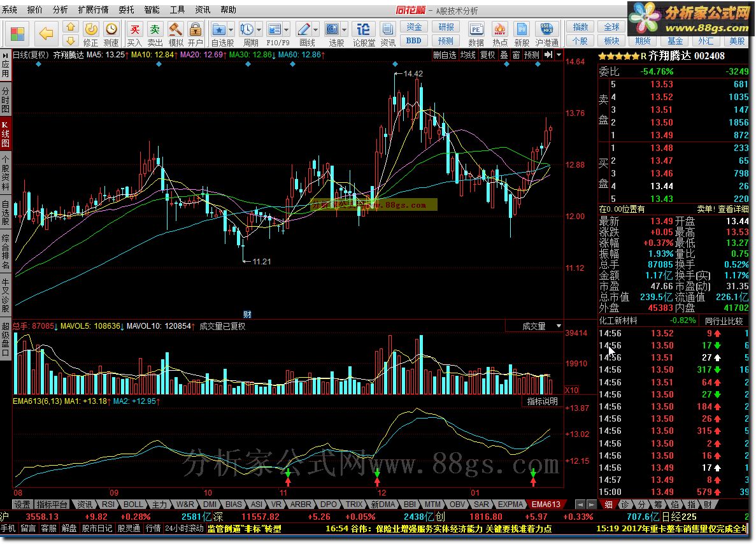Click the 设置 settings tab

[22, 504]
